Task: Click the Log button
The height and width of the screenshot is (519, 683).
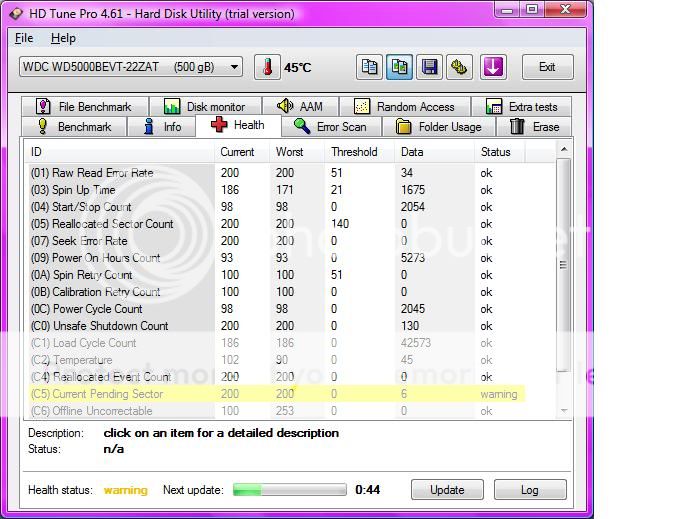Action: coord(530,490)
